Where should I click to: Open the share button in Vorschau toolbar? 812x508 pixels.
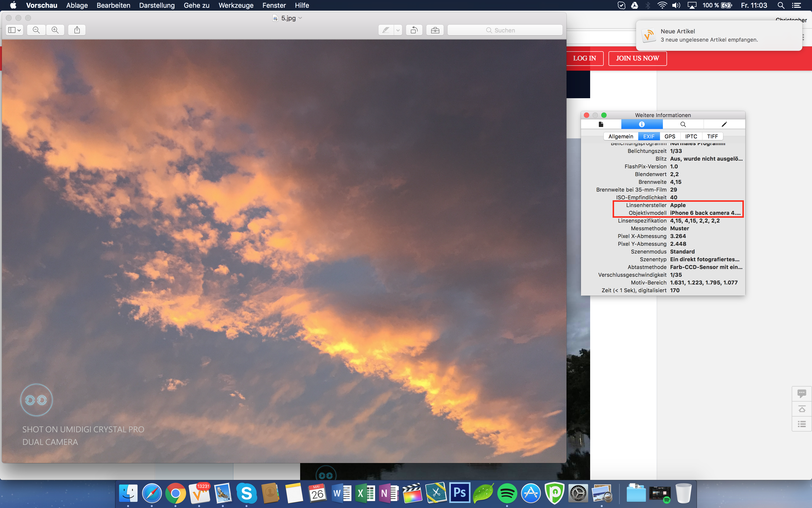[x=77, y=30]
